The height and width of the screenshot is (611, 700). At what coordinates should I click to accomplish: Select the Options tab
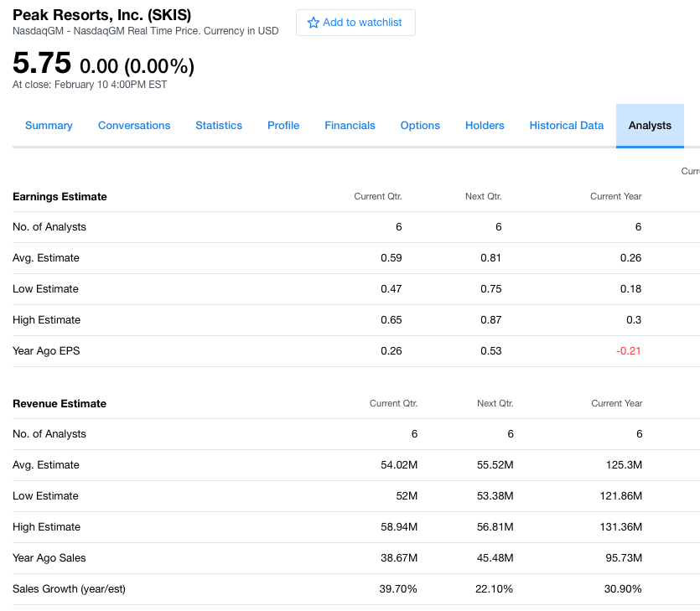(x=420, y=126)
